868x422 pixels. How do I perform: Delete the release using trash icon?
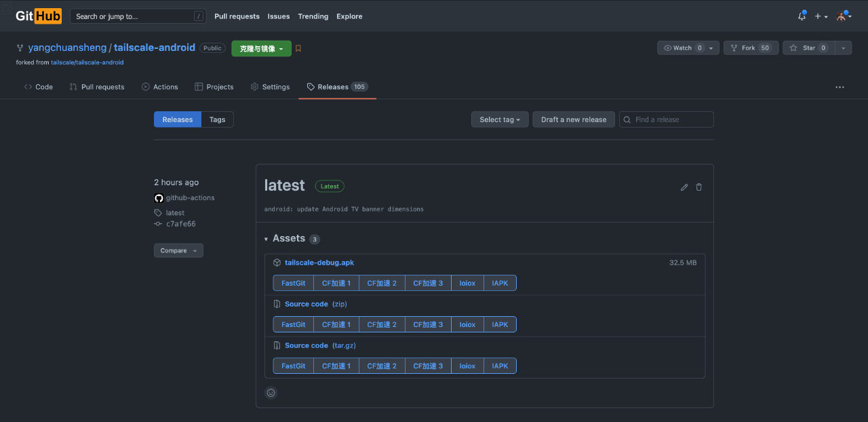point(699,187)
